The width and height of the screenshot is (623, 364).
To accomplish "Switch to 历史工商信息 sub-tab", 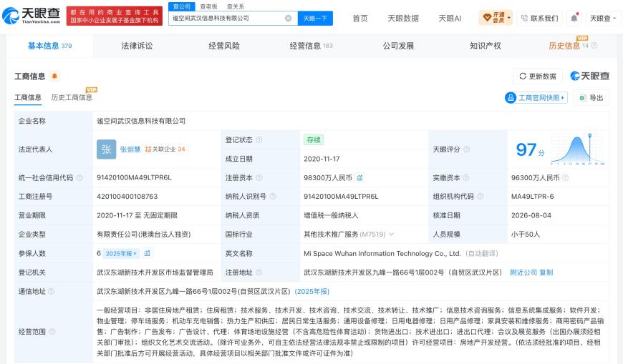I will pos(72,97).
